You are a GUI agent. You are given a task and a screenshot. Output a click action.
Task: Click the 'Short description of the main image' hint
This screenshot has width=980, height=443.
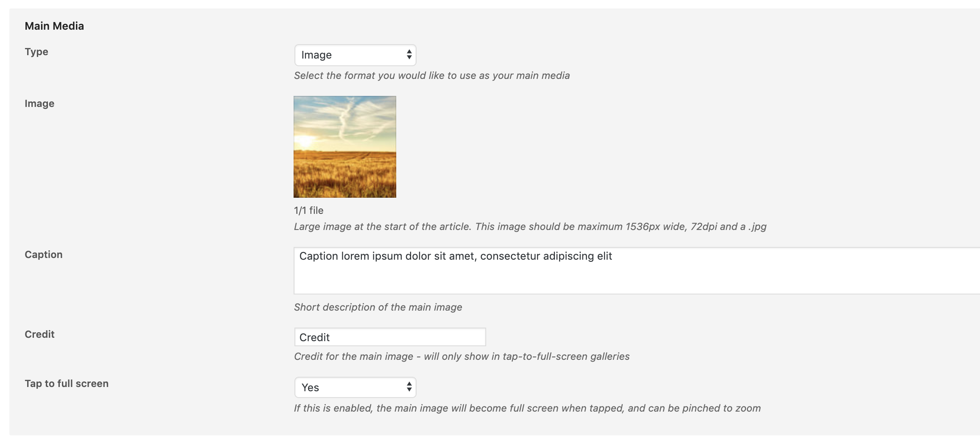click(x=378, y=307)
